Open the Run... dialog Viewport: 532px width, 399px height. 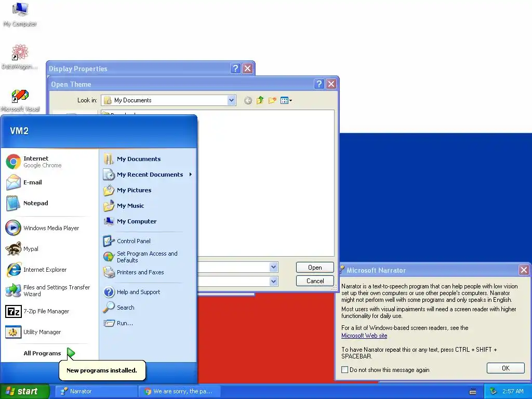point(148,323)
